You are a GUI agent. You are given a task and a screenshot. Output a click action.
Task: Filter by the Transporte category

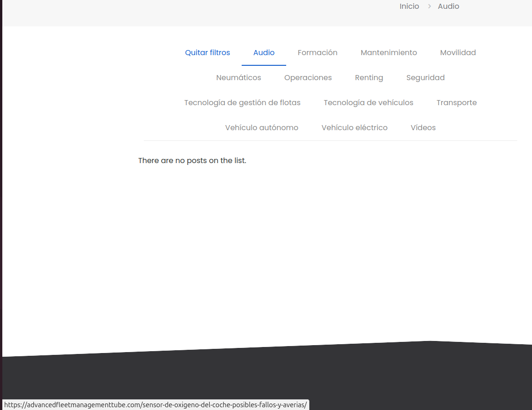click(456, 103)
